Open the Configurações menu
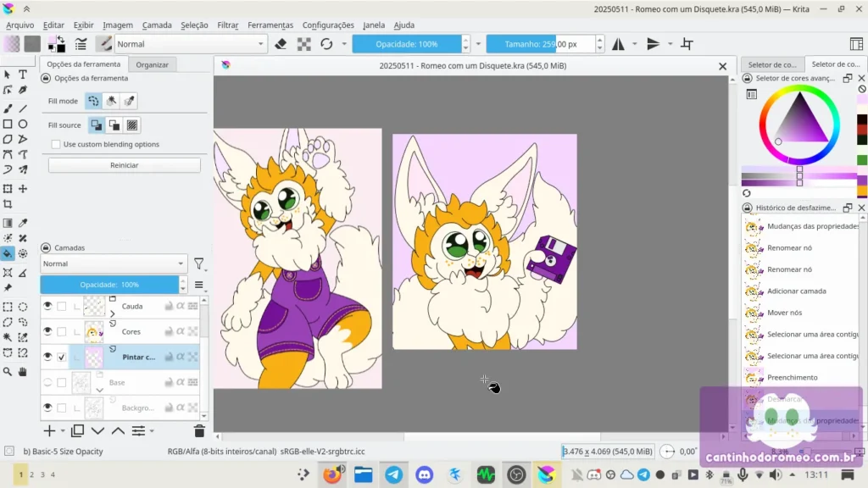Image resolution: width=868 pixels, height=488 pixels. tap(328, 25)
